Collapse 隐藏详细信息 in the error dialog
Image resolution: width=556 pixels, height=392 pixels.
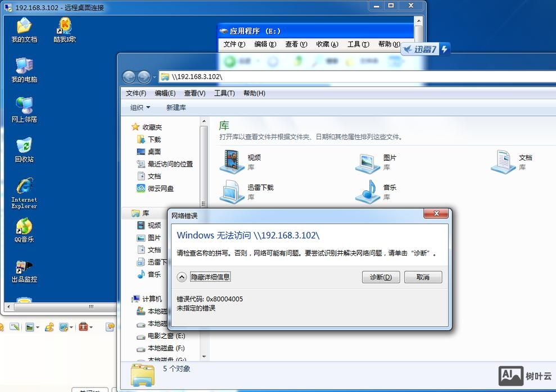[213, 277]
